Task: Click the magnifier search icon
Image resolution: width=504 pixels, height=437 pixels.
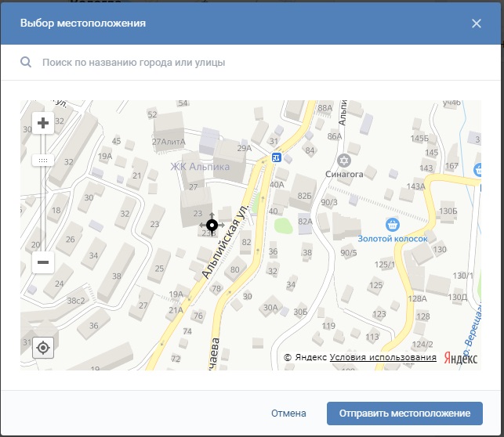Action: coord(26,62)
